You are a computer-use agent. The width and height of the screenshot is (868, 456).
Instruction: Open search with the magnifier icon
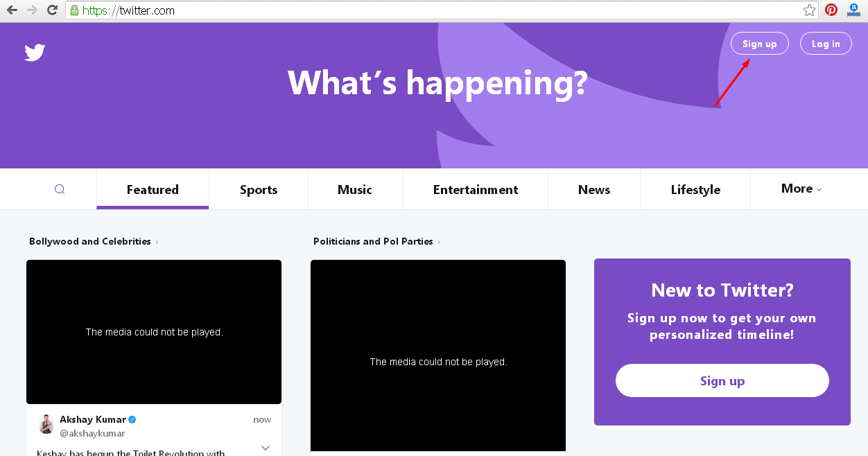(60, 189)
